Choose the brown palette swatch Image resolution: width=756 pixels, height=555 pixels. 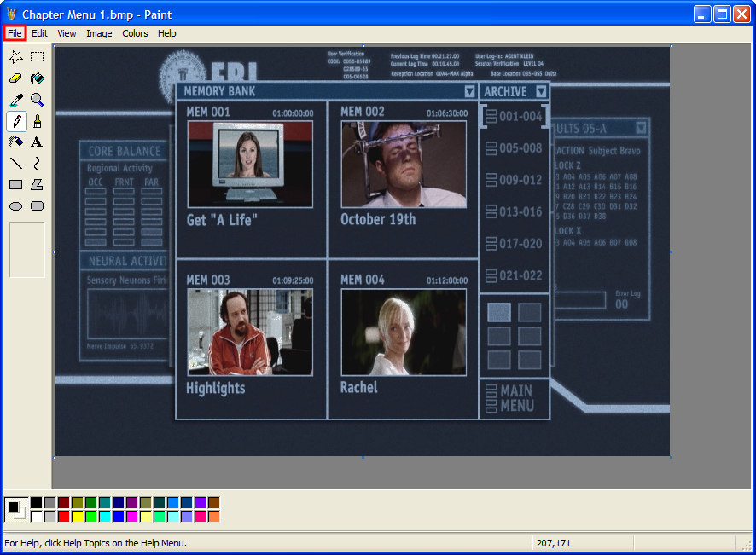[x=213, y=503]
